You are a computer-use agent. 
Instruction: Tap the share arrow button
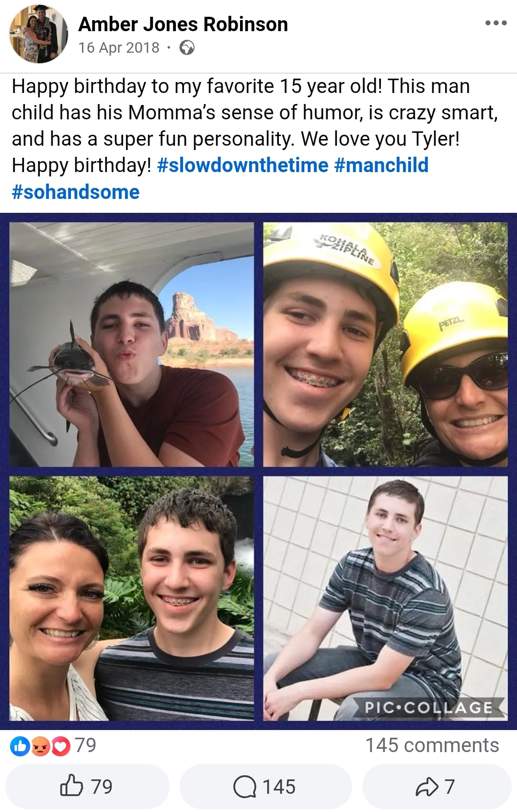point(437,787)
